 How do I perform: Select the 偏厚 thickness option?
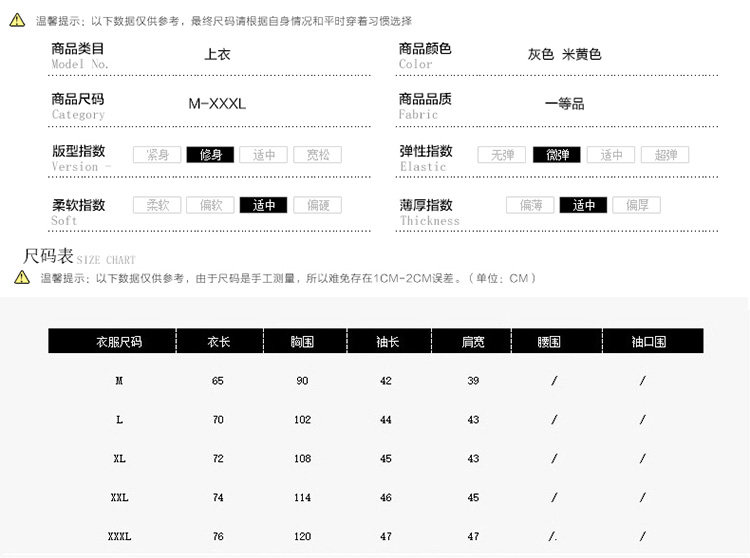coord(637,205)
